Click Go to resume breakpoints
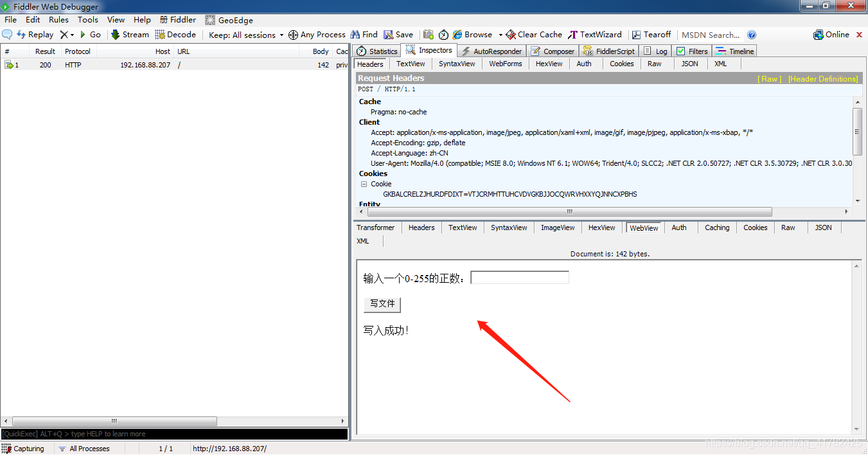The height and width of the screenshot is (455, 868). (x=90, y=35)
